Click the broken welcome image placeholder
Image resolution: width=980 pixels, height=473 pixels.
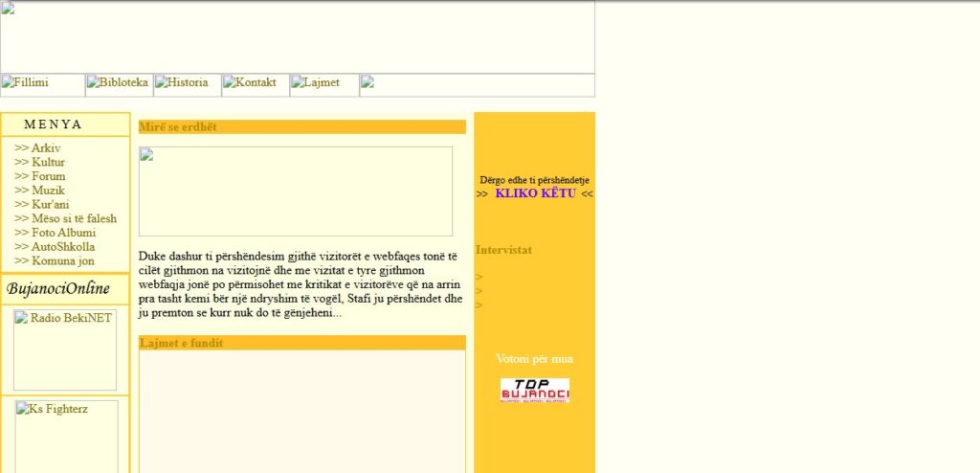click(295, 191)
